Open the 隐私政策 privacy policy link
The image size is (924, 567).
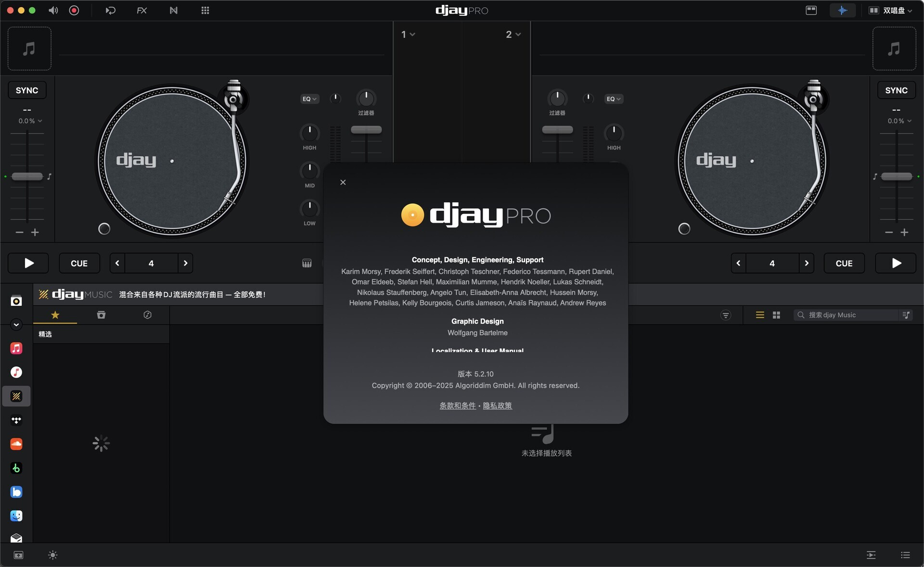coord(498,406)
